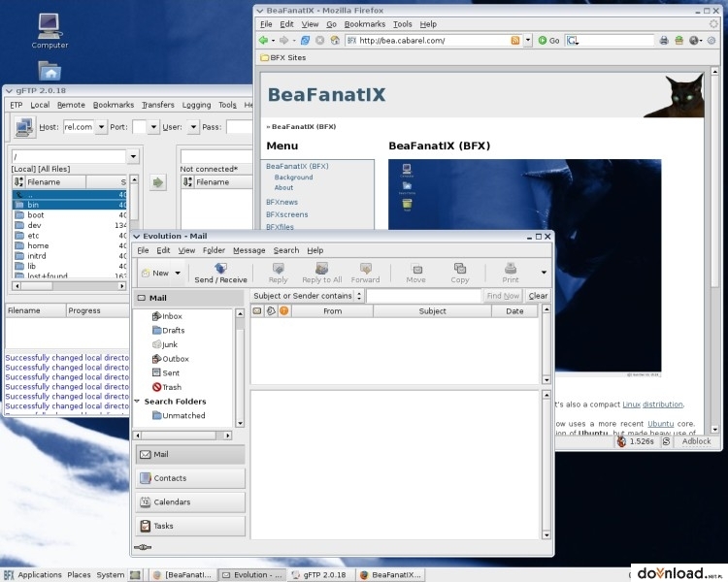This screenshot has height=582, width=728.
Task: Reload the page in Firefox
Action: (305, 41)
